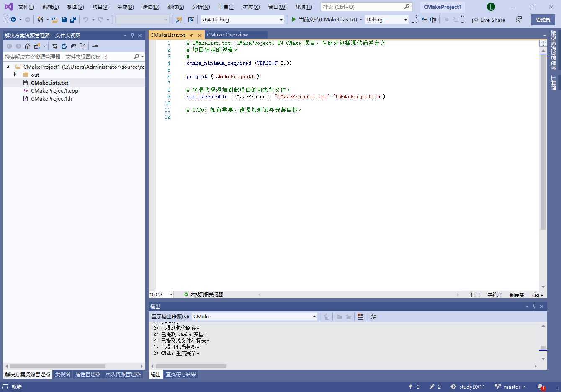Click the open file folder icon
The height and width of the screenshot is (392, 561).
pyautogui.click(x=54, y=20)
